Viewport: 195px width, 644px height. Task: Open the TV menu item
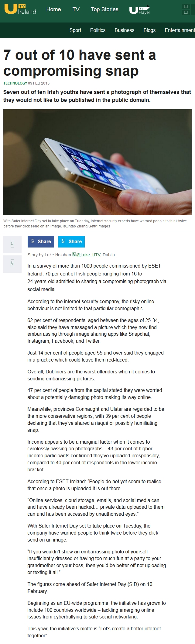coord(76,9)
